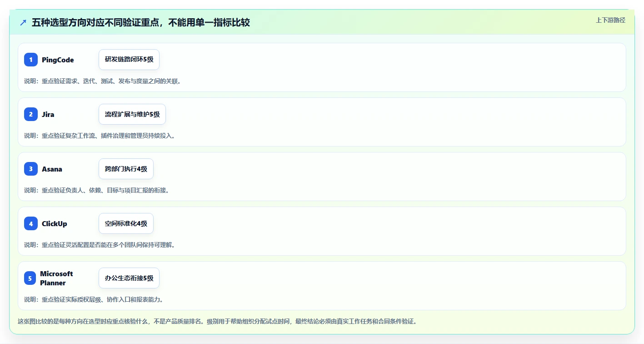Click the heading 五种选型方向对应不同验证重点
Viewport: 644px width, 344px height.
tap(141, 22)
